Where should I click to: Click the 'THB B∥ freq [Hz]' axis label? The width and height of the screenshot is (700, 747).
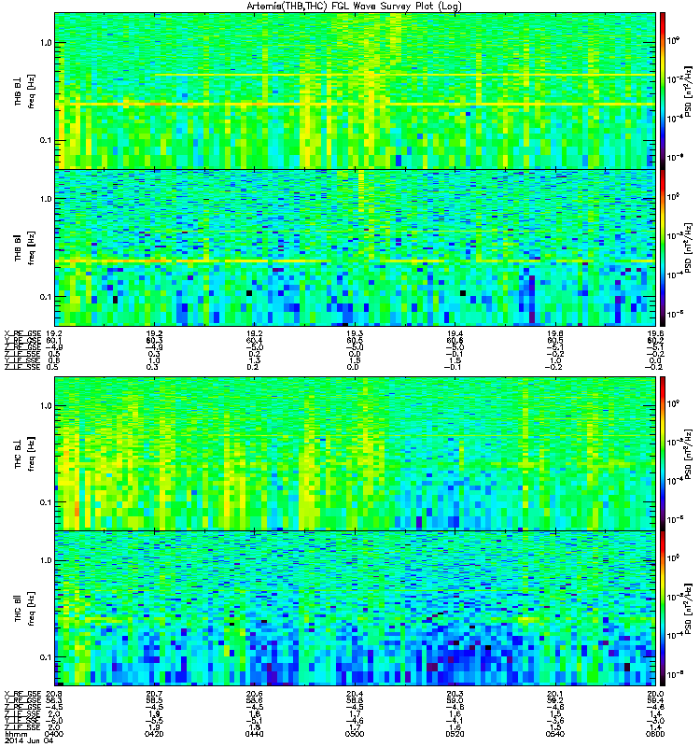24,247
